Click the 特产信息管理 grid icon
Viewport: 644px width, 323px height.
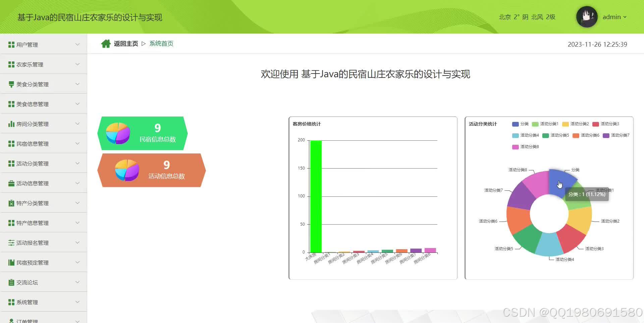[11, 223]
